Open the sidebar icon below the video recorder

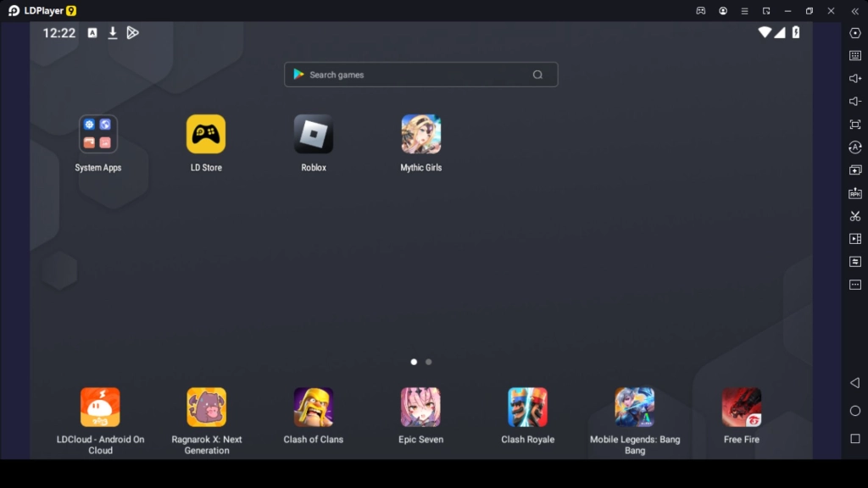(x=854, y=262)
